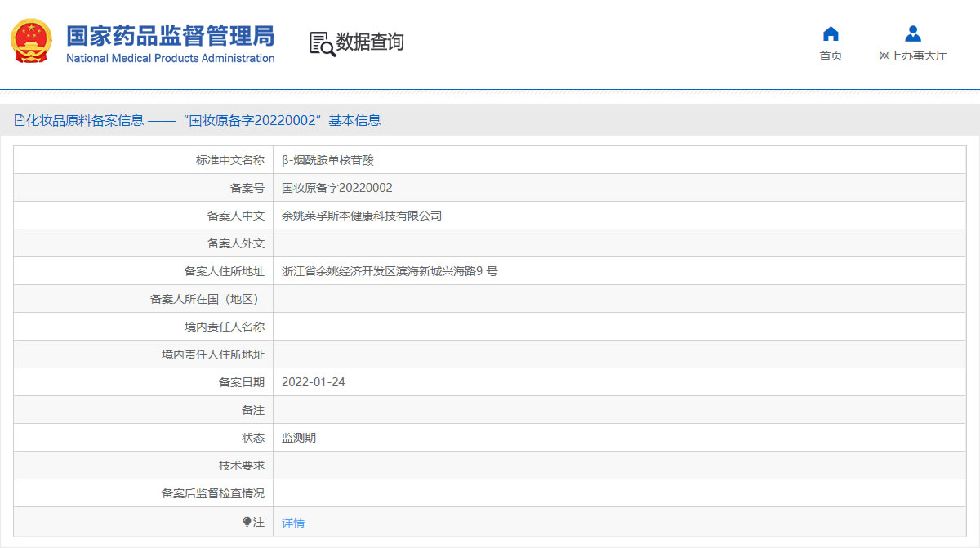Click the lightbulb icon beside 注
This screenshot has width=980, height=548.
pos(247,522)
